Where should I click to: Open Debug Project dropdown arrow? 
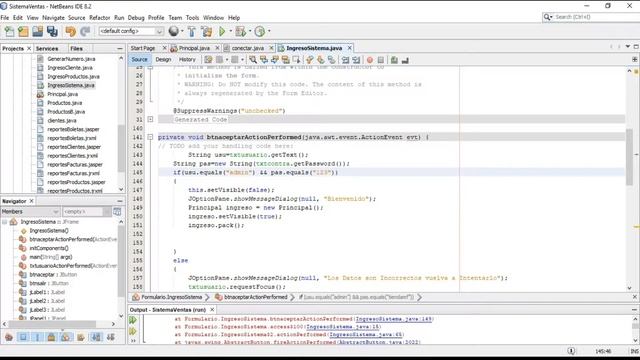[x=250, y=31]
